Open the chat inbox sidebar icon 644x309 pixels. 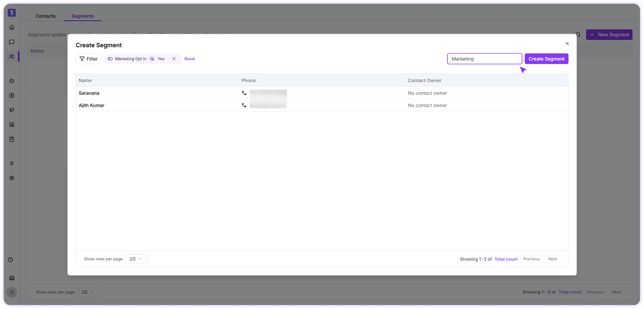(x=12, y=42)
